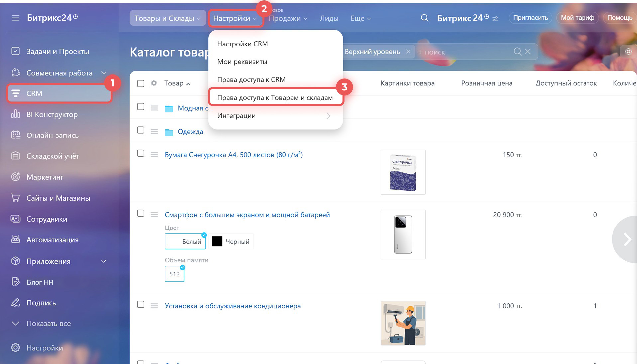Open the Смартфон с большим экраном product link

247,215
